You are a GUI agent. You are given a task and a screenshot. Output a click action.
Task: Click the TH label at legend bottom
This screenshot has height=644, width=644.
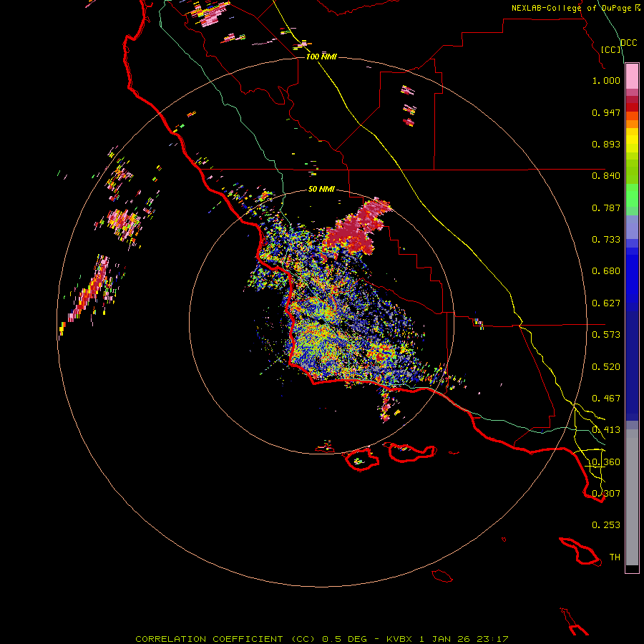(615, 557)
